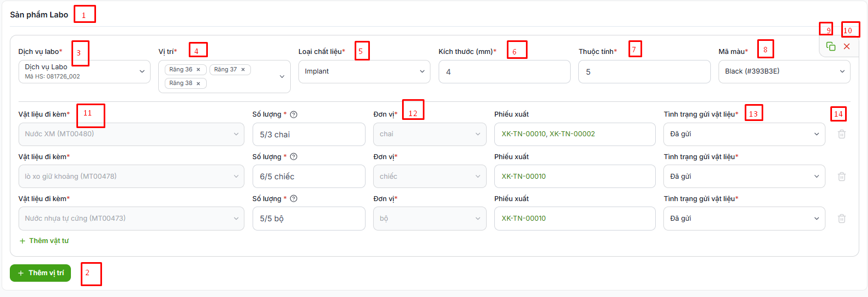Remove the Răng 36 tag

click(199, 70)
